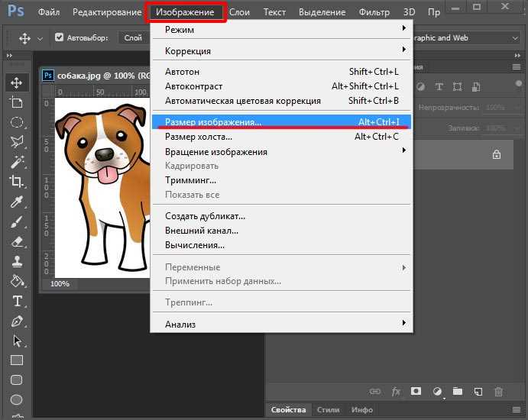The width and height of the screenshot is (528, 420).
Task: Expand the Коррекция submenu
Action: coord(281,51)
